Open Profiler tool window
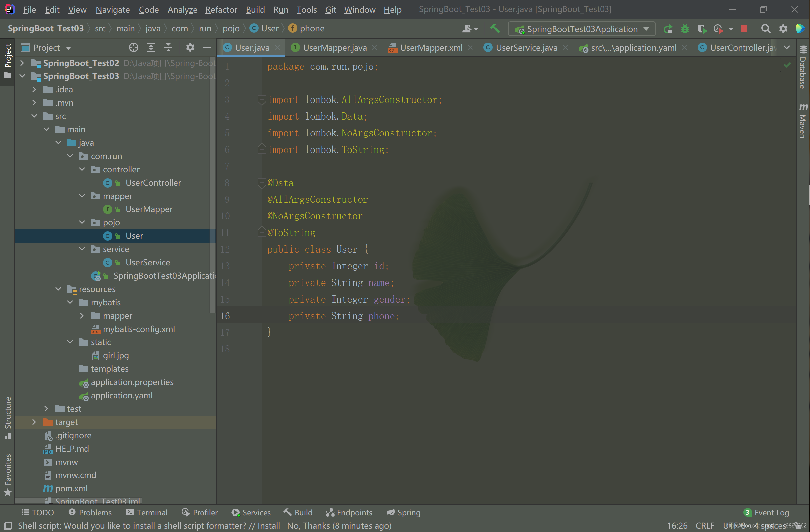 pyautogui.click(x=200, y=513)
